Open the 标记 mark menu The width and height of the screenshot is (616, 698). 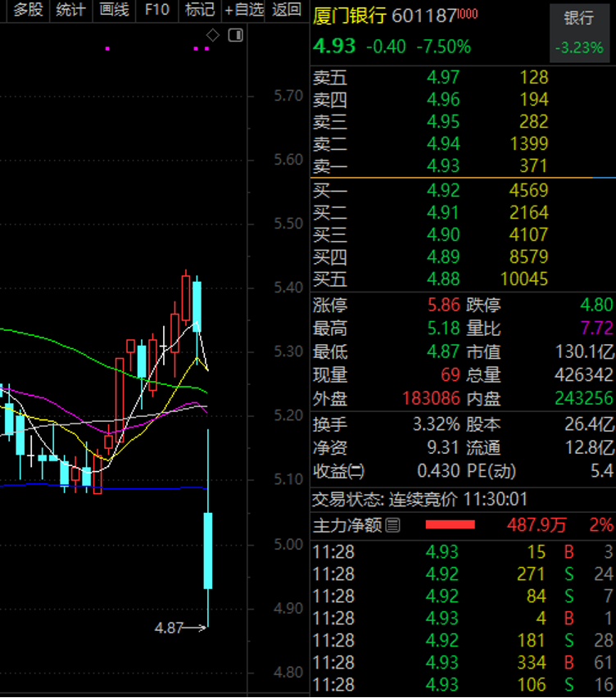click(200, 10)
